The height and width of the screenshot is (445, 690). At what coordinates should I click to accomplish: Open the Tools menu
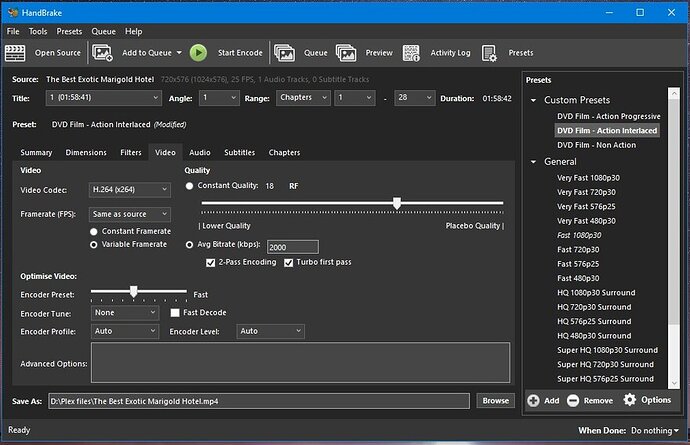[38, 32]
